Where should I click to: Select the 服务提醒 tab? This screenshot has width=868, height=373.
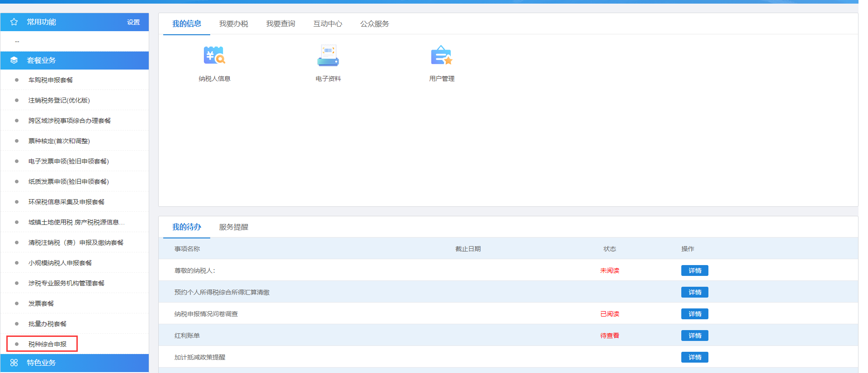[x=234, y=227]
